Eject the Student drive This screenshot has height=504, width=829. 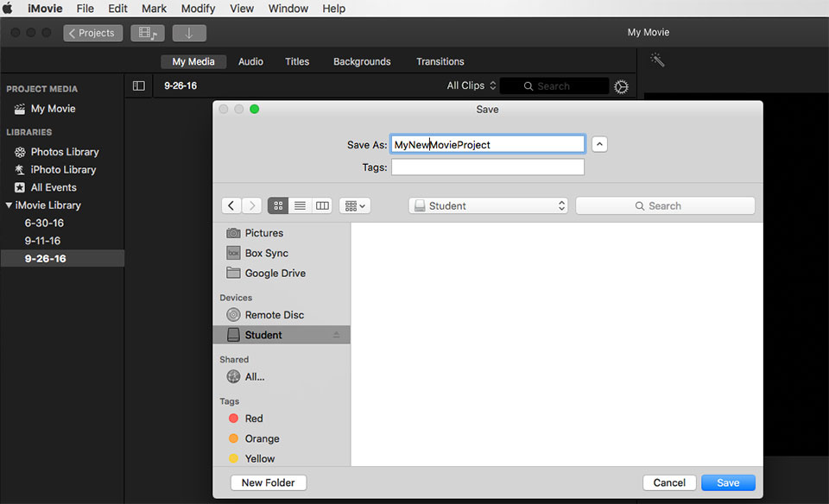click(x=336, y=335)
